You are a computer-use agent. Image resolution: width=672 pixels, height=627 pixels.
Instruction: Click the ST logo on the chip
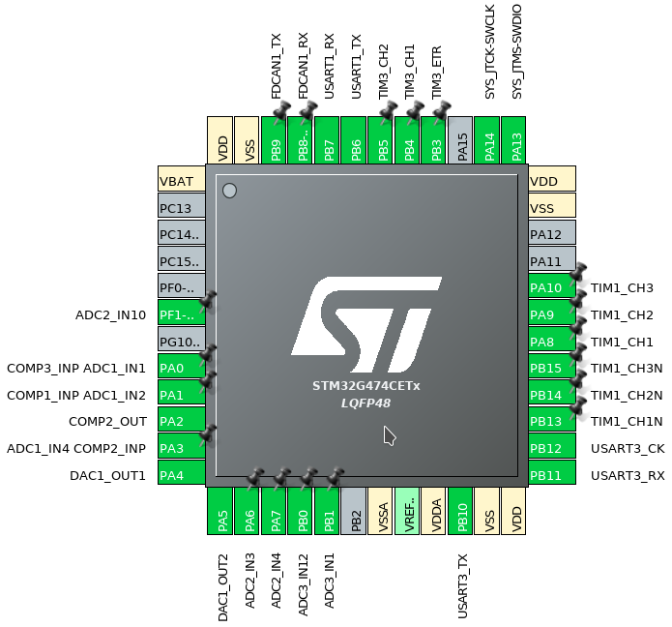pos(366,325)
